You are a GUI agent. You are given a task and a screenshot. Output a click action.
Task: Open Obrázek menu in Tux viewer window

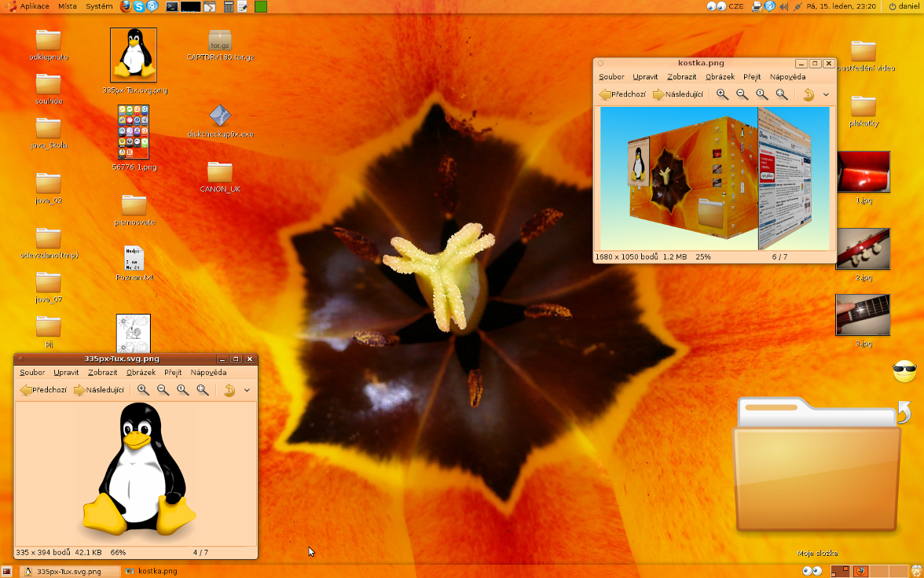pyautogui.click(x=141, y=372)
